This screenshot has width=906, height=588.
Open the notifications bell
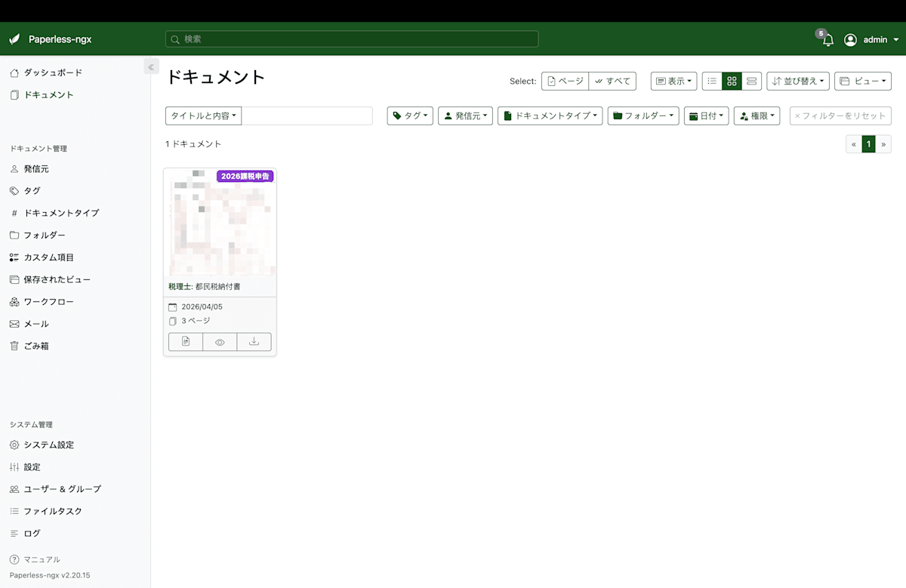(827, 40)
